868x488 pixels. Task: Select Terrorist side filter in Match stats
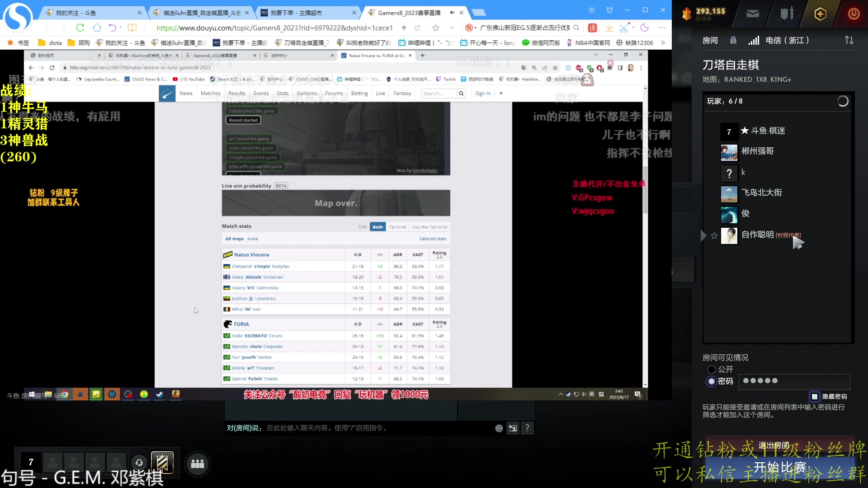[x=397, y=227]
